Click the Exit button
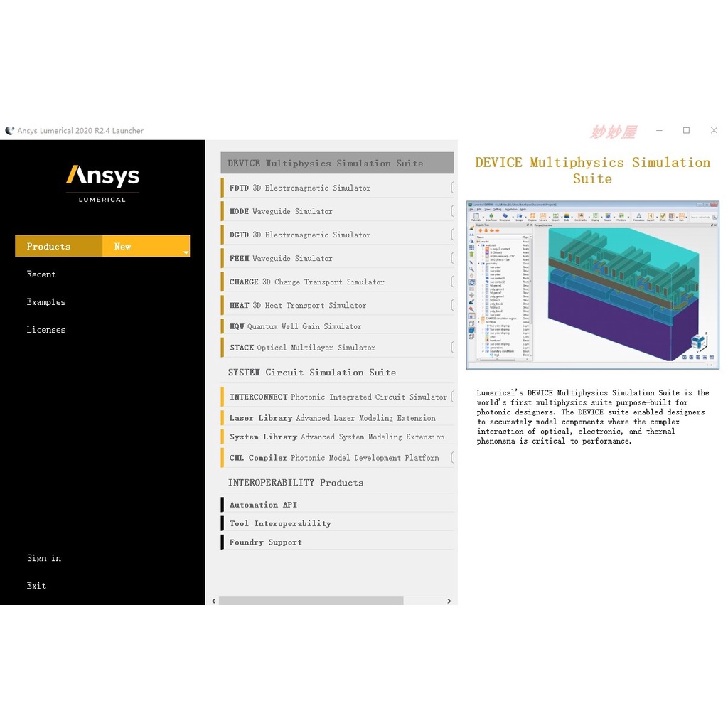Image resolution: width=728 pixels, height=728 pixels. [36, 585]
